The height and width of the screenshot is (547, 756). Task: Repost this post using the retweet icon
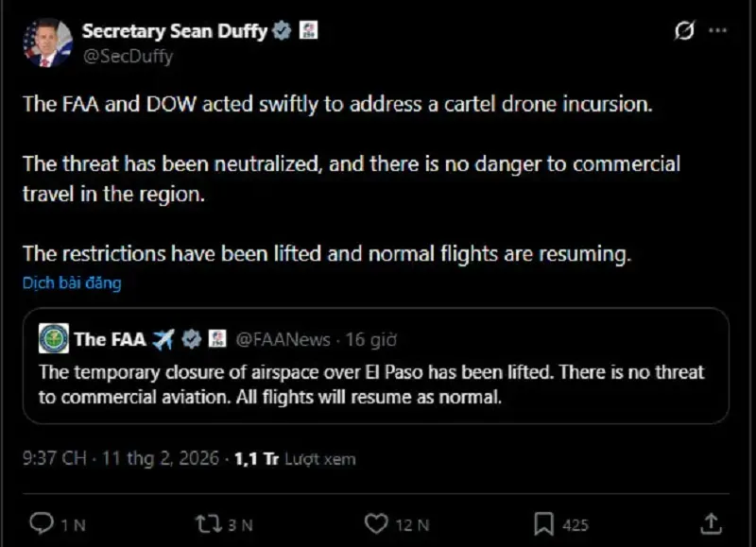[205, 523]
